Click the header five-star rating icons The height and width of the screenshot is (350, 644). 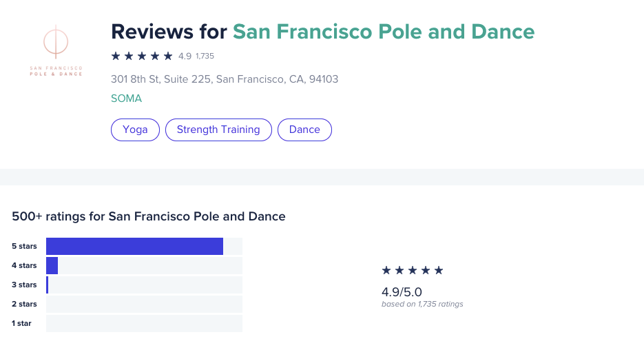[142, 56]
